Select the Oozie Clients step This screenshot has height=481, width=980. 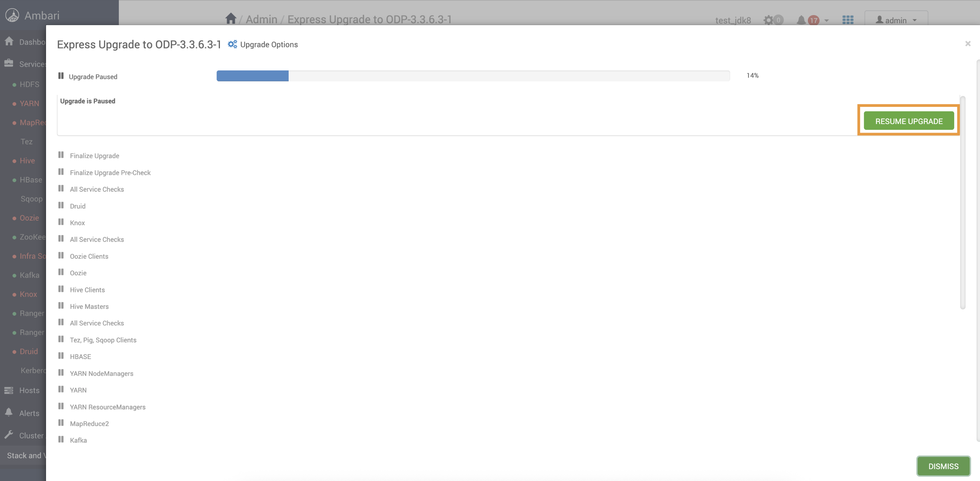[x=89, y=256]
